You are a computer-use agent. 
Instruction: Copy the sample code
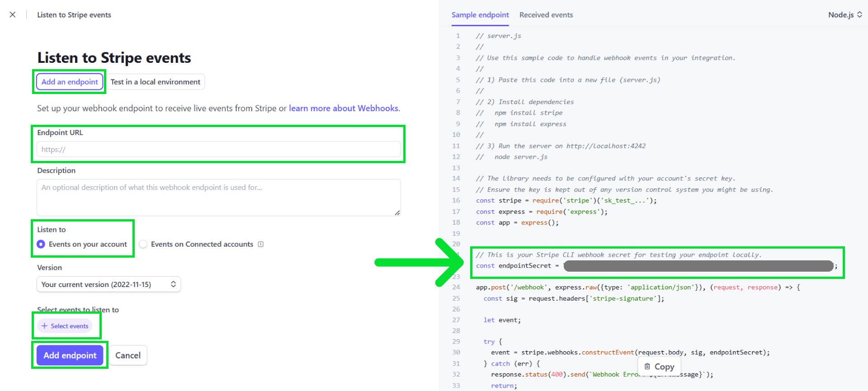click(659, 367)
